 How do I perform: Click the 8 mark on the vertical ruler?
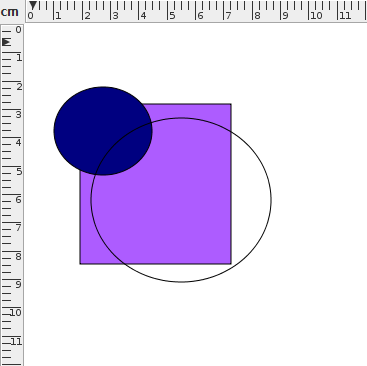pyautogui.click(x=18, y=256)
